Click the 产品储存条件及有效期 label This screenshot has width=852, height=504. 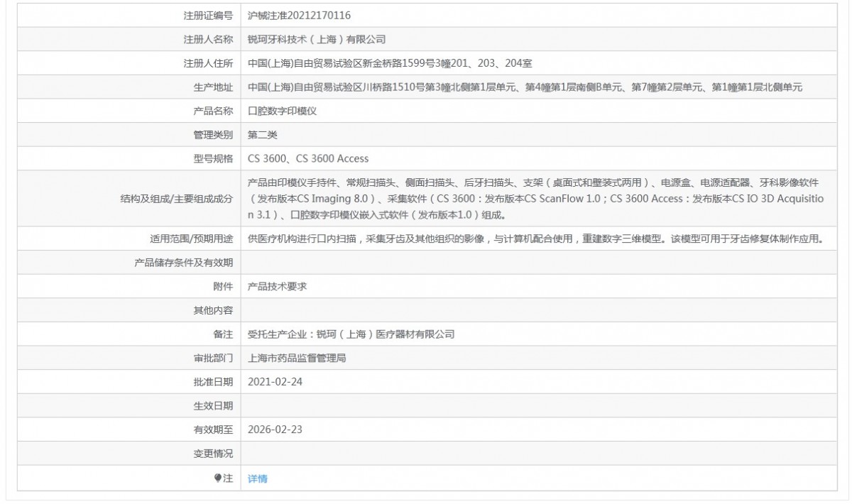pyautogui.click(x=184, y=263)
